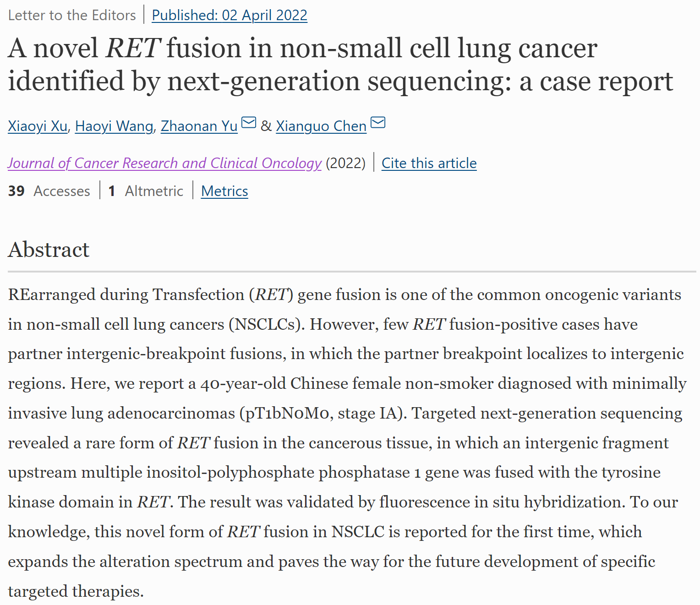The width and height of the screenshot is (700, 605).
Task: Click the (2022) publication year text
Action: (x=345, y=163)
